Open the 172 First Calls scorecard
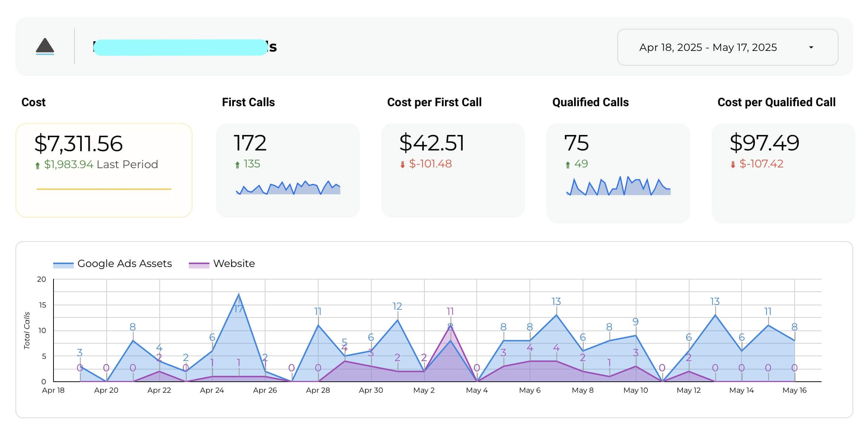The height and width of the screenshot is (430, 868). click(288, 170)
